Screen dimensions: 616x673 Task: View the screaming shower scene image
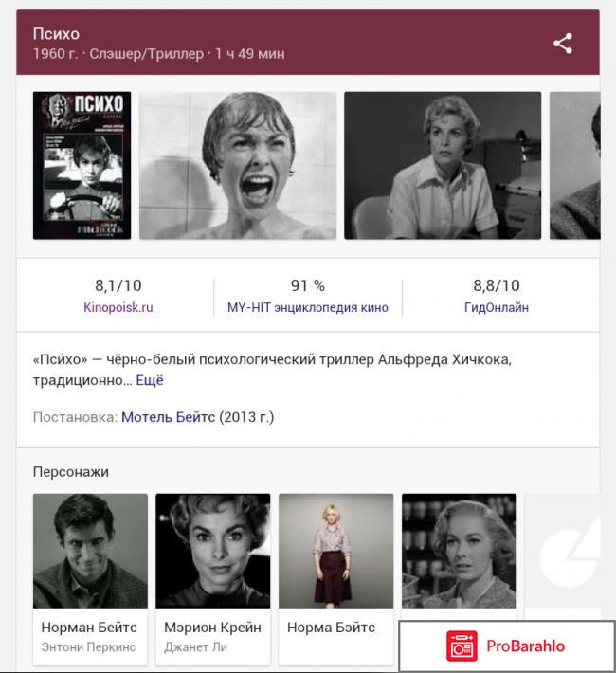coord(238,165)
